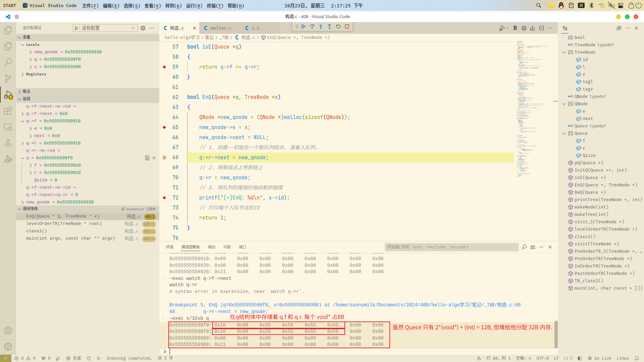This screenshot has height=362, width=644.
Task: Stop the debug session
Action: [x=347, y=26]
